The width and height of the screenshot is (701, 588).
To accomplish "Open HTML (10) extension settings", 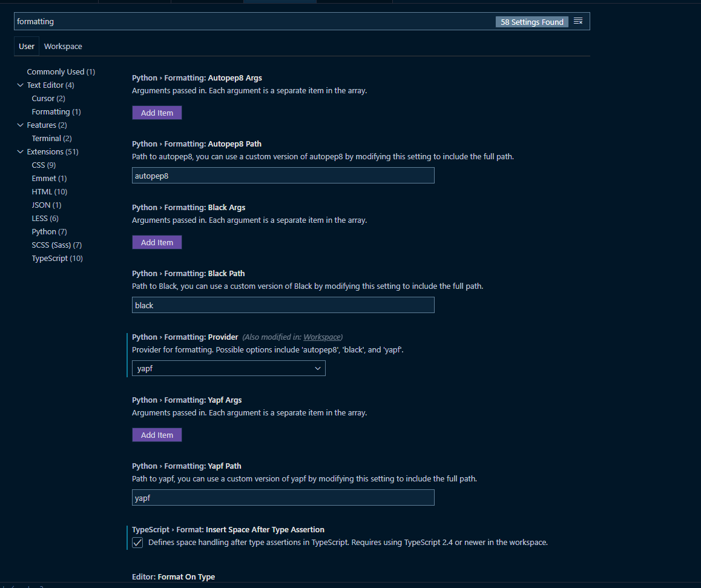I will click(50, 192).
